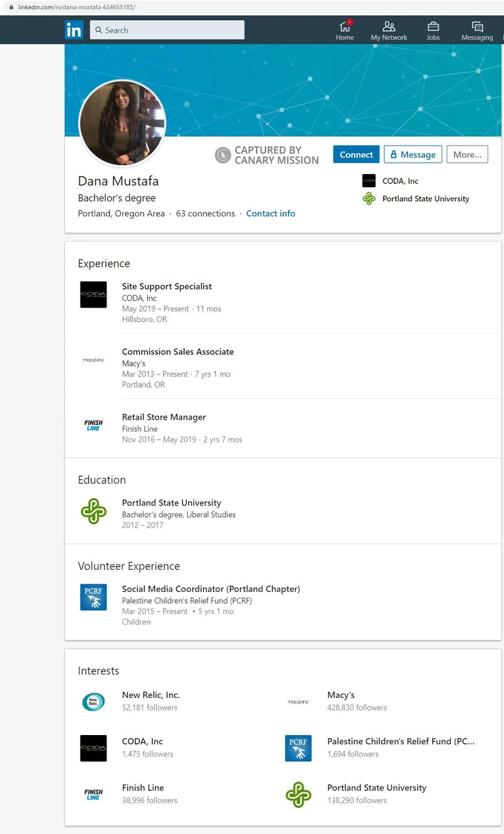Image resolution: width=504 pixels, height=834 pixels.
Task: Open the Messaging icon
Action: [x=477, y=26]
